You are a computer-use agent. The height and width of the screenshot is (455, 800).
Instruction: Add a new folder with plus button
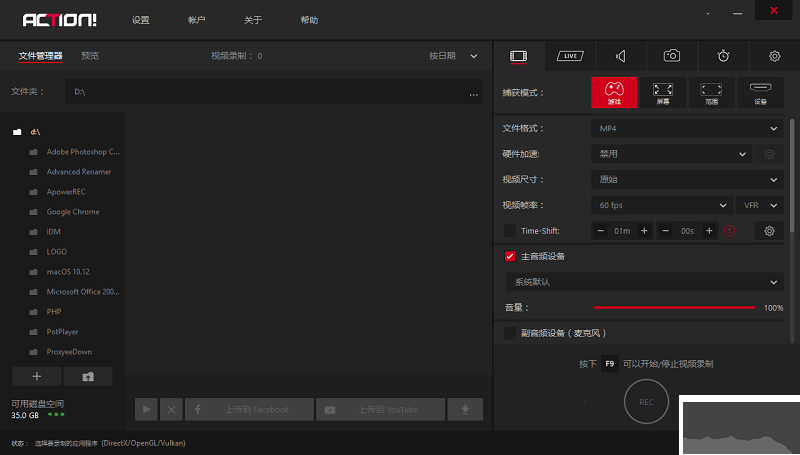pyautogui.click(x=37, y=376)
